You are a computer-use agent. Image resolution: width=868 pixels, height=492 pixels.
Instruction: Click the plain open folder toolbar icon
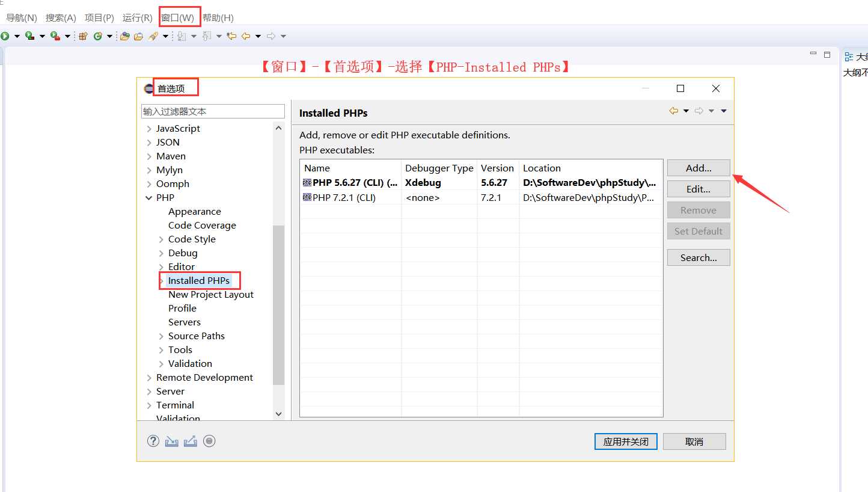139,36
